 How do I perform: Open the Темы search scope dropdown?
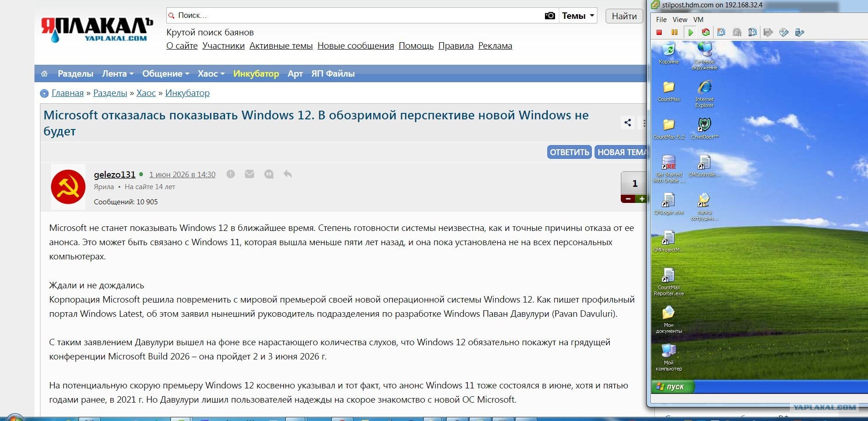(578, 16)
